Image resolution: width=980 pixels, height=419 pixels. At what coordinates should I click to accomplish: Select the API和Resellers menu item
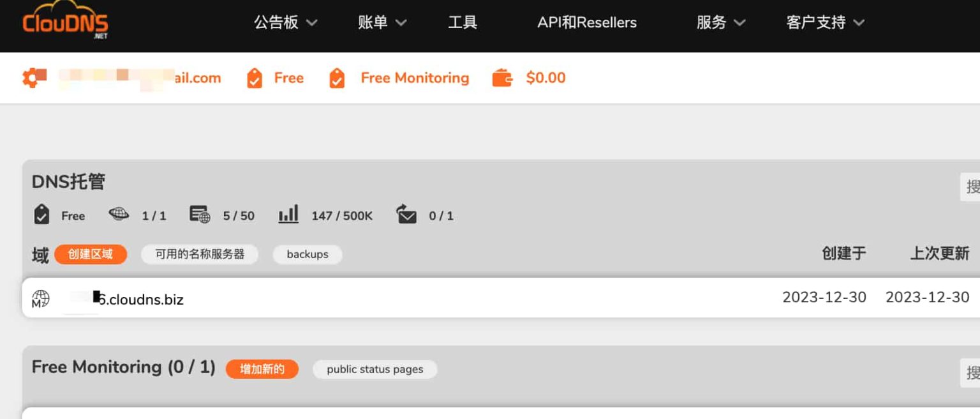point(586,22)
